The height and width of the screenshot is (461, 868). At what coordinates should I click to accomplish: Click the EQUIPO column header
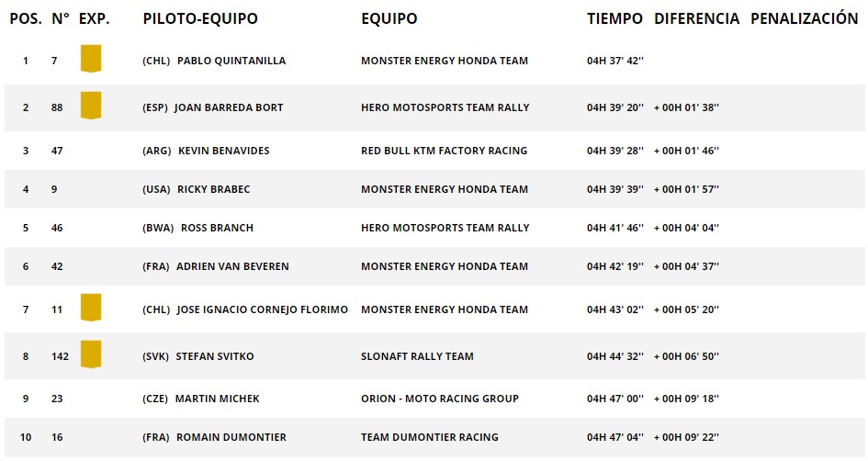(x=389, y=18)
